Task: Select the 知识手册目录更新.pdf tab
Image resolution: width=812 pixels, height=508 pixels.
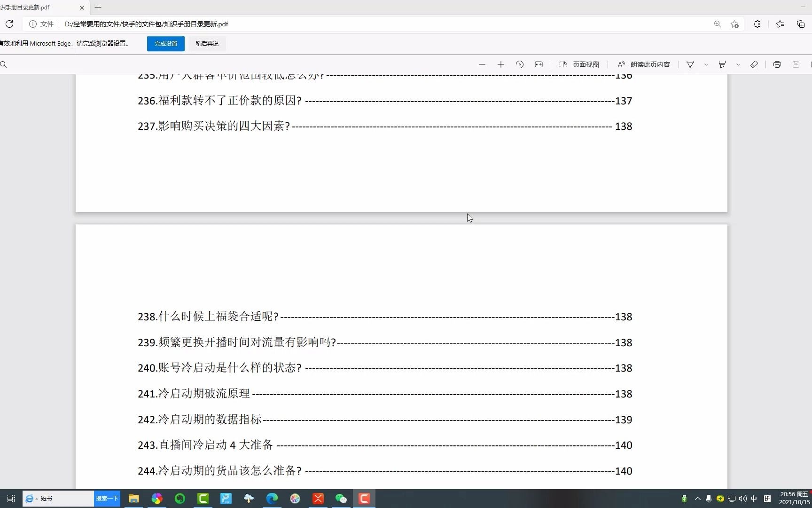Action: point(40,8)
